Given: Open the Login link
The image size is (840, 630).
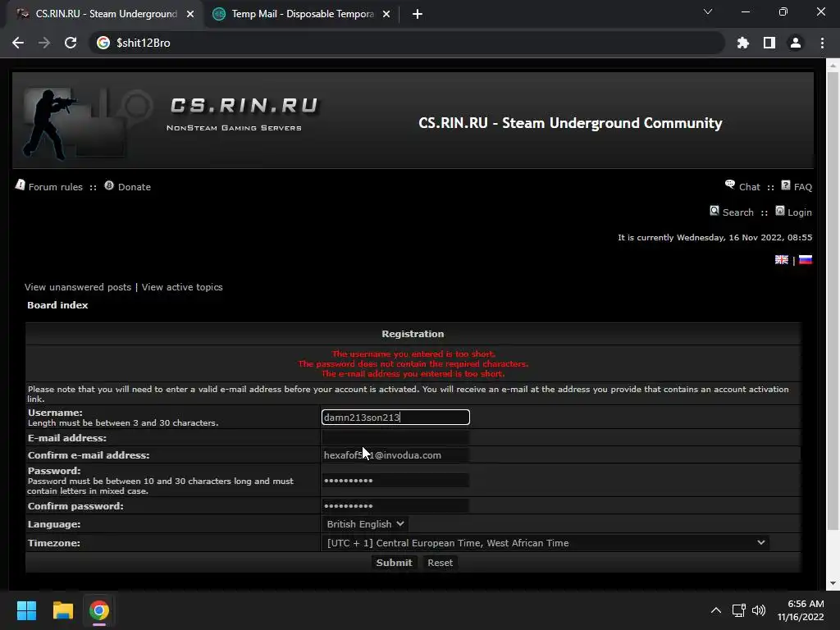Looking at the screenshot, I should pos(799,212).
